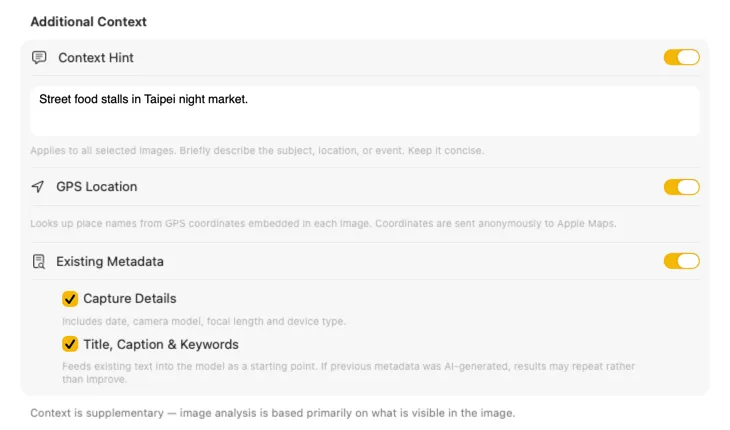Click the 'Looks up place names' description

[x=323, y=223]
